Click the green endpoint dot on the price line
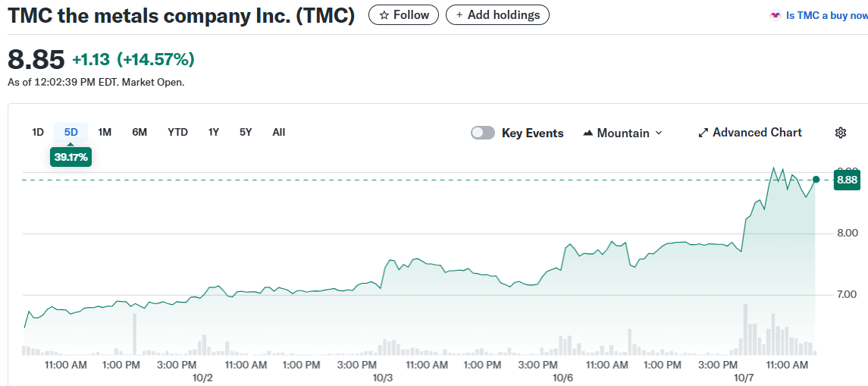The width and height of the screenshot is (868, 386). pos(816,180)
